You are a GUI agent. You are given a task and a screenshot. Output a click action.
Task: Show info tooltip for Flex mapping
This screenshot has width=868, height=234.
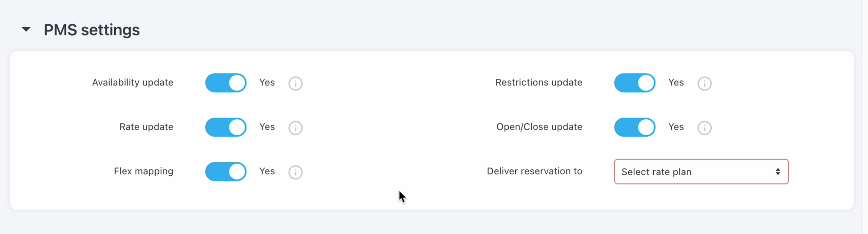coord(295,172)
